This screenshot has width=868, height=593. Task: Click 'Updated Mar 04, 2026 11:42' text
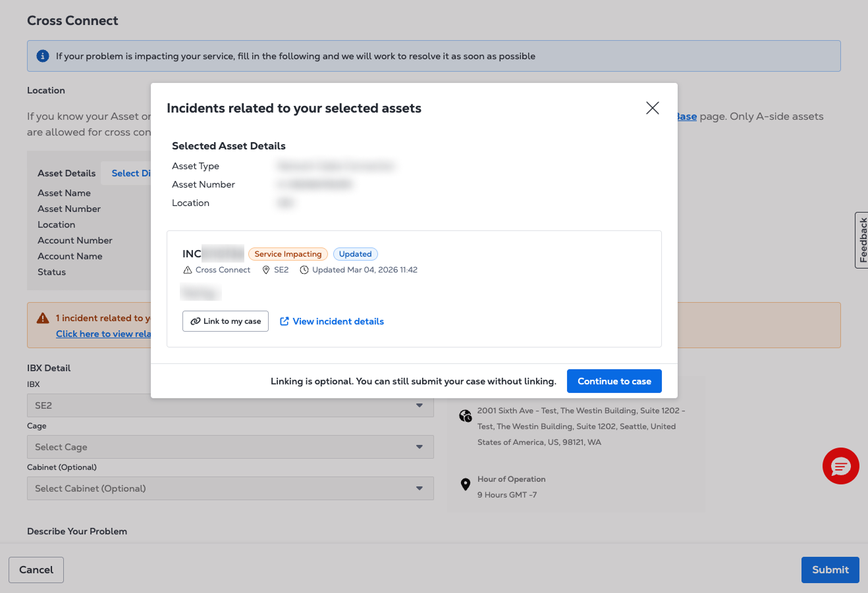pos(365,270)
